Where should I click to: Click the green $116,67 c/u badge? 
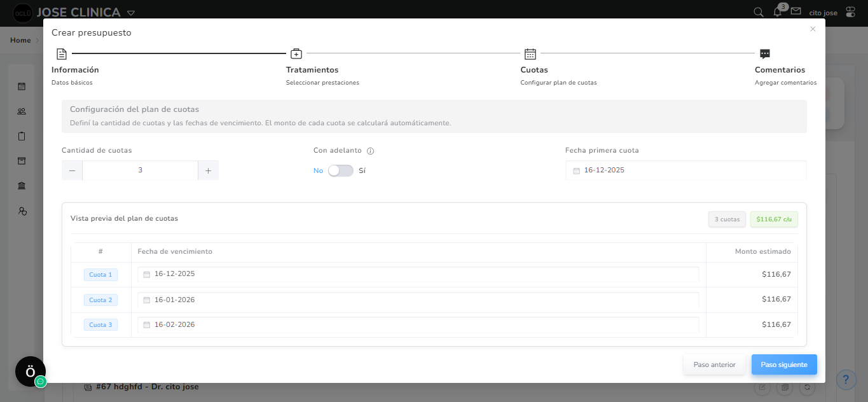pos(774,219)
